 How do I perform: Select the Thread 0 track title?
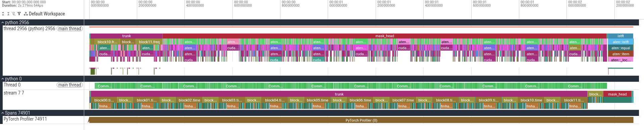[x=12, y=85]
